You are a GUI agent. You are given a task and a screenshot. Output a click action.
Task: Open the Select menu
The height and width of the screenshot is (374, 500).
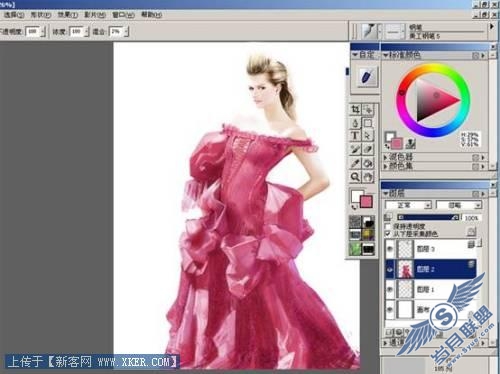[x=14, y=15]
